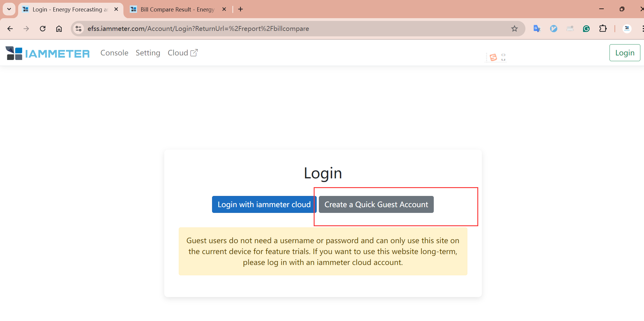
Task: Click Create a Quick Guest Account
Action: point(376,204)
